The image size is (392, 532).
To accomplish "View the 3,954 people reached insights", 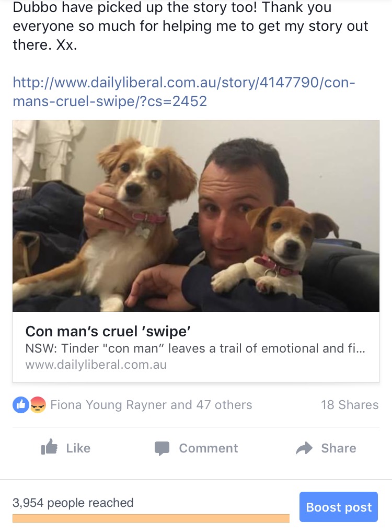I will pos(73,503).
